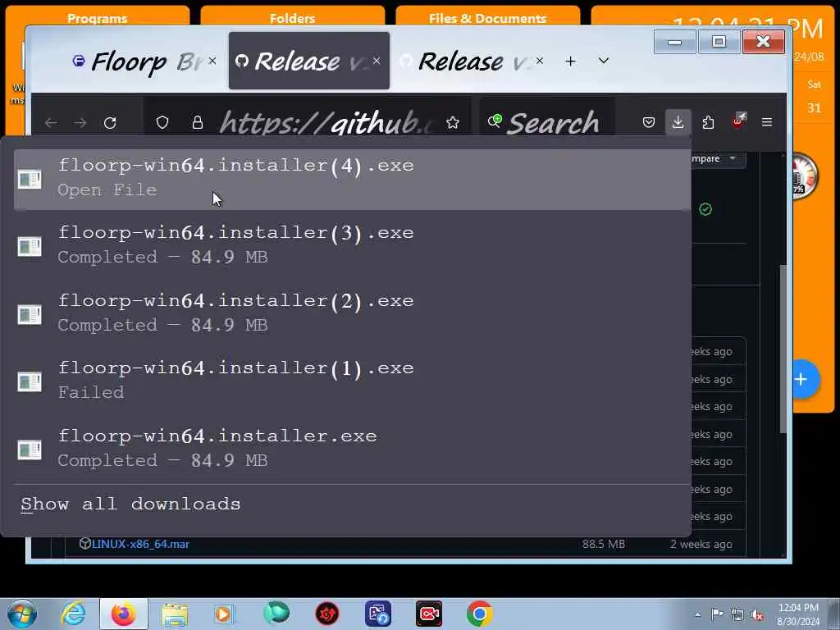Image resolution: width=840 pixels, height=630 pixels.
Task: Open Windows Media Player from taskbar
Action: coord(224,614)
